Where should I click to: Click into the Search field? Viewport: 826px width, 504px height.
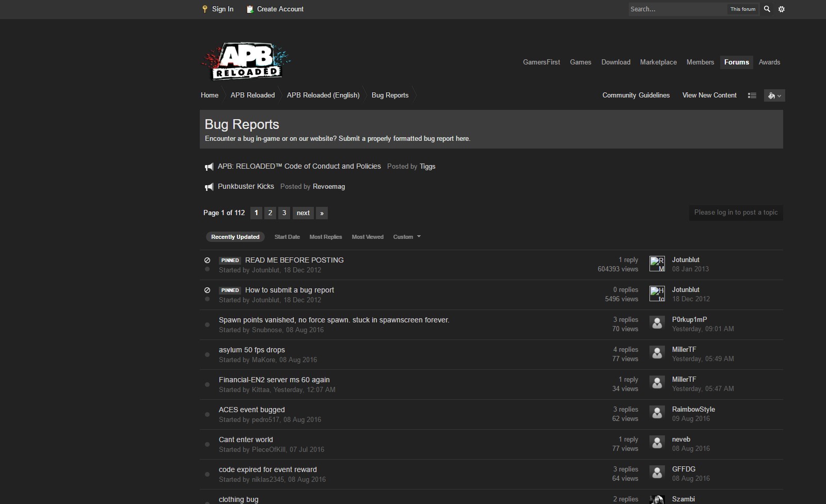677,9
